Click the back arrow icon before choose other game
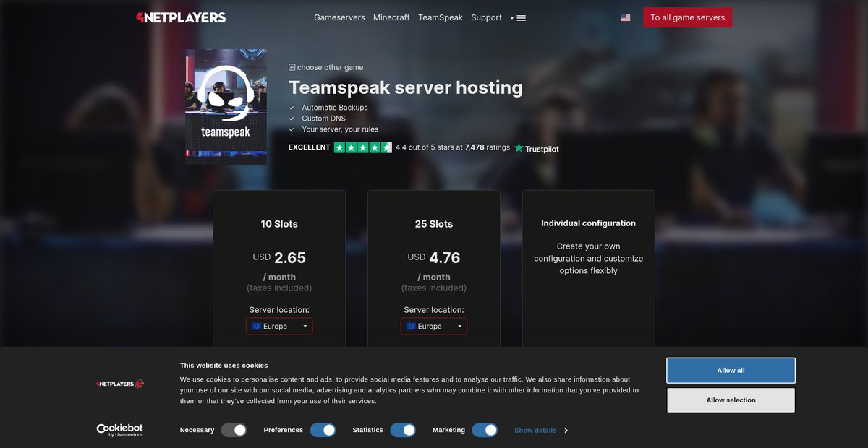Viewport: 868px width, 448px height. point(292,67)
